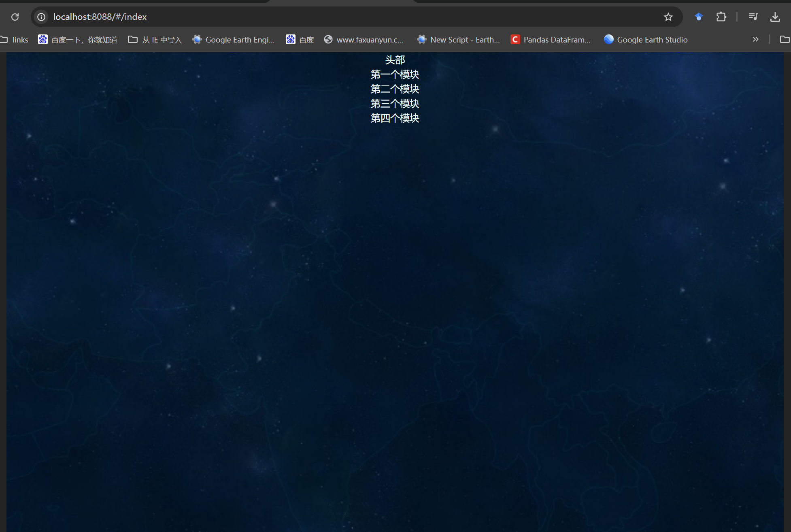Image resolution: width=791 pixels, height=532 pixels.
Task: Expand the hidden bookmarks chevron
Action: pos(755,40)
